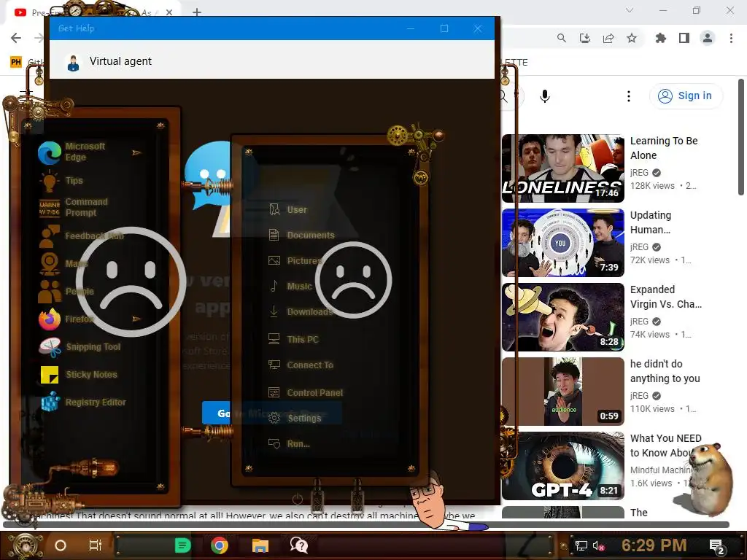Open a new Chrome tab
This screenshot has height=560, width=747.
click(x=197, y=12)
